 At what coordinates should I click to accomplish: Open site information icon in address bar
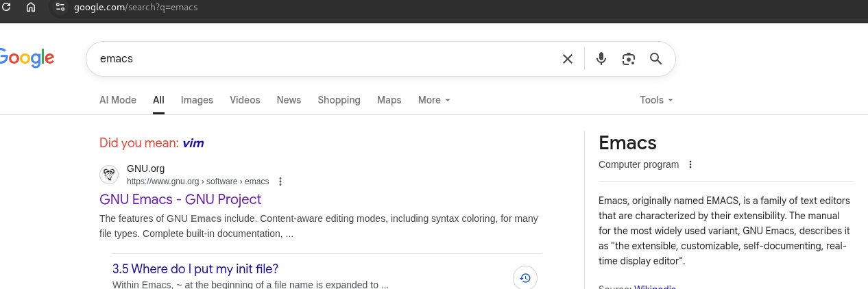[x=60, y=7]
